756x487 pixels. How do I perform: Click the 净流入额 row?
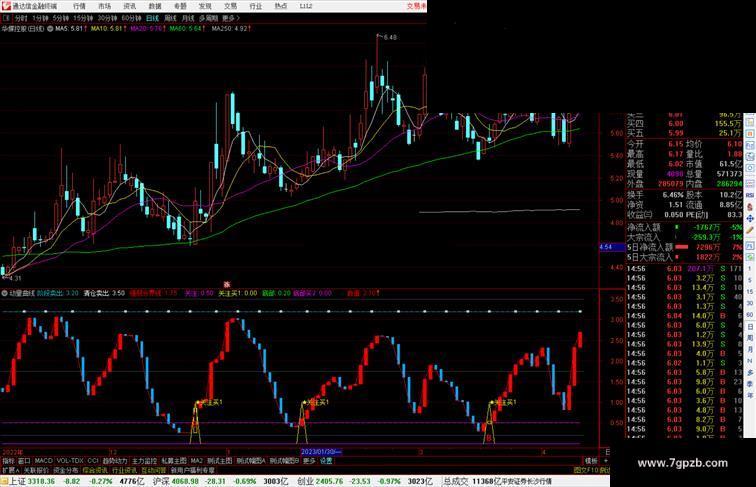[685, 227]
